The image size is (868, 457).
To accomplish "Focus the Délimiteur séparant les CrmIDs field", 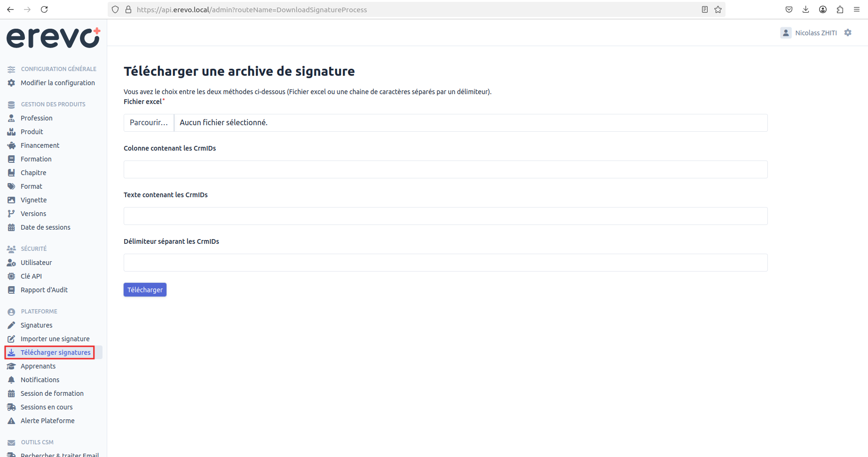I will [x=445, y=263].
